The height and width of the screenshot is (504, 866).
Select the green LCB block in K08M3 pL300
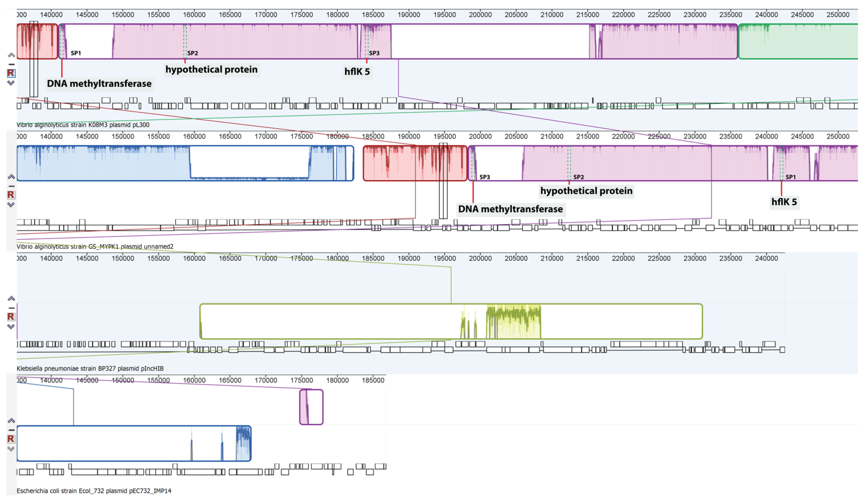coord(798,41)
